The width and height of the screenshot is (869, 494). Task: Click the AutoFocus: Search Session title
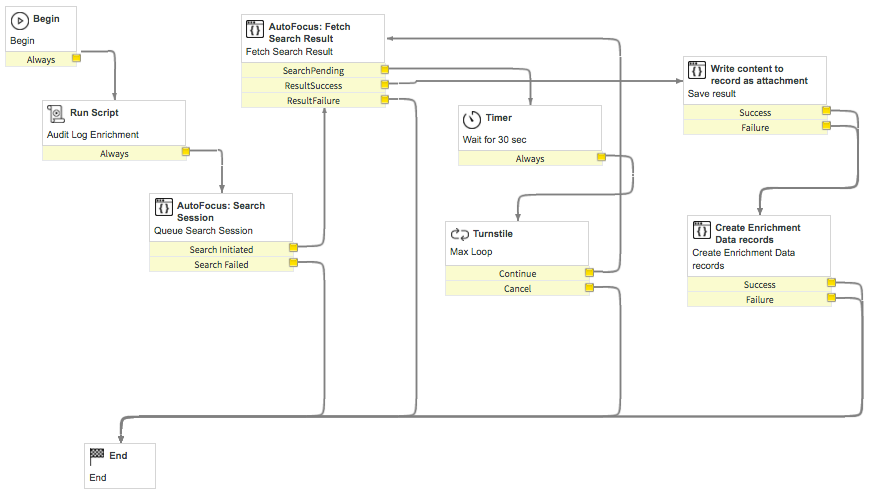(221, 211)
